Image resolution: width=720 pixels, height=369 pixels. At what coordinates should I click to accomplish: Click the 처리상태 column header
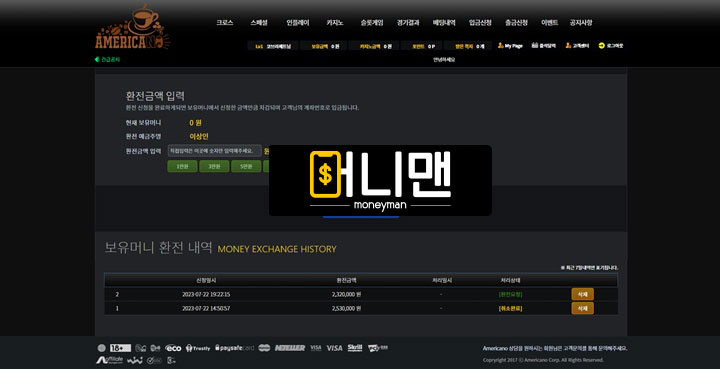pyautogui.click(x=510, y=280)
